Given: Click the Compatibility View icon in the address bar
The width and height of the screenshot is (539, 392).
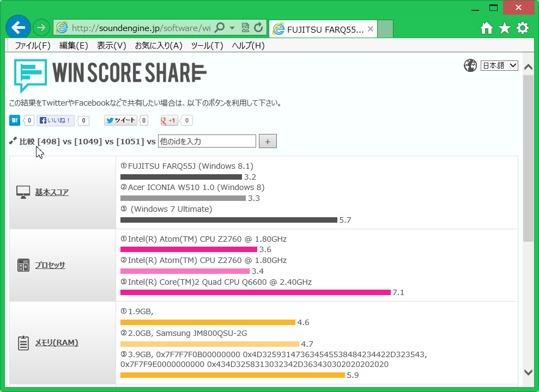Looking at the screenshot, I should pos(246,27).
